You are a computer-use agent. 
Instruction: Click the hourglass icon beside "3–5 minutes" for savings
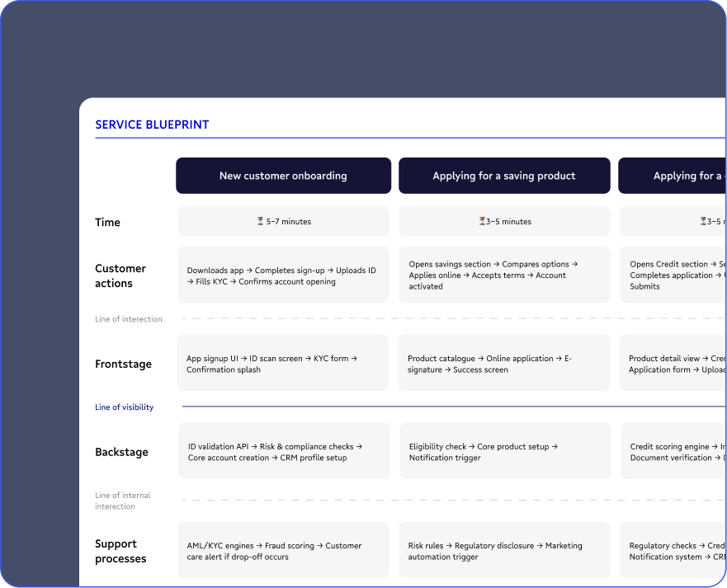[x=482, y=221]
